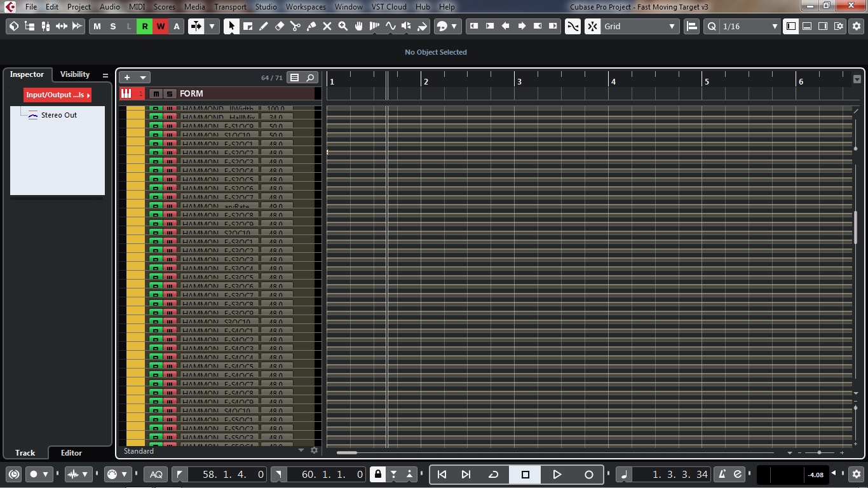Click the AQ auto quantize button
868x488 pixels.
[156, 474]
